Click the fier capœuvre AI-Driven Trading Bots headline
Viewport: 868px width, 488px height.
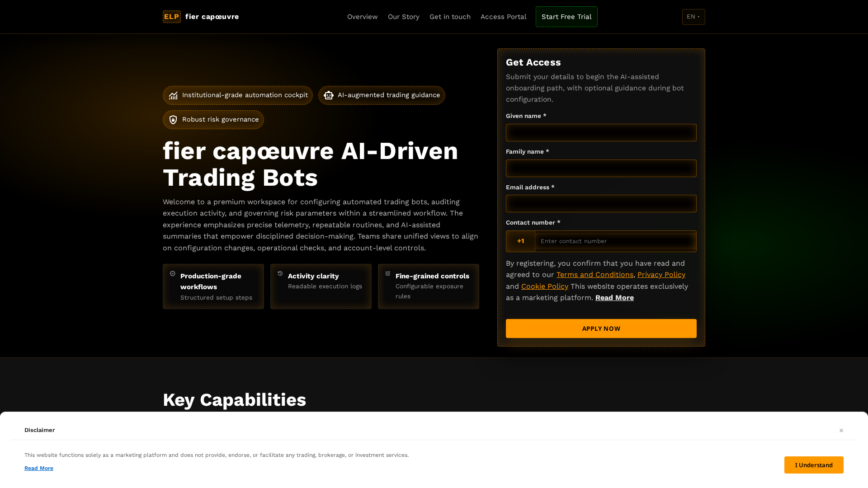311,164
